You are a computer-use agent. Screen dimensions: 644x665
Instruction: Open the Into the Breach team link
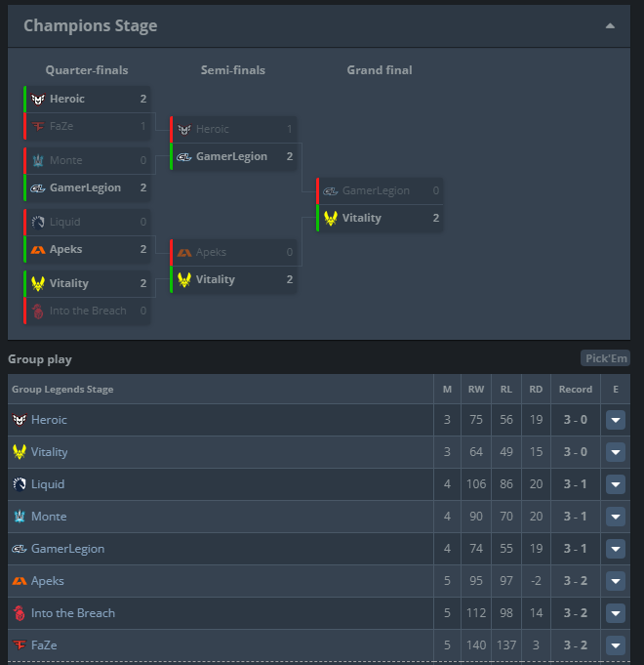(x=73, y=613)
